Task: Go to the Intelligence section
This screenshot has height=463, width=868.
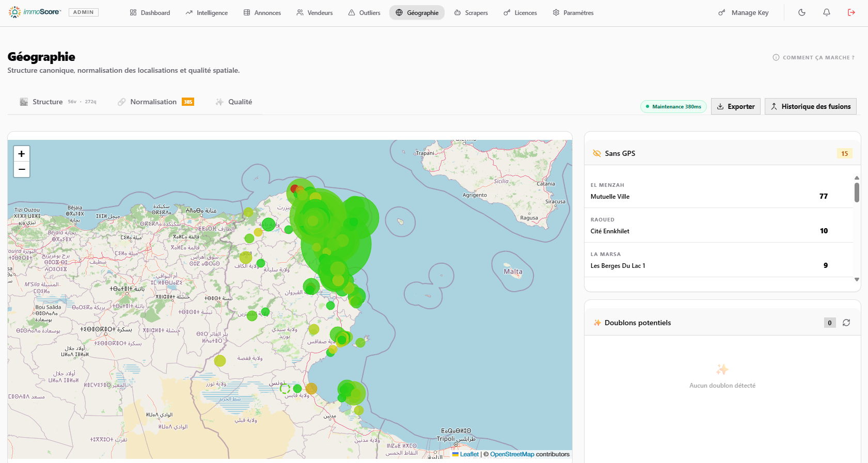Action: (x=207, y=12)
